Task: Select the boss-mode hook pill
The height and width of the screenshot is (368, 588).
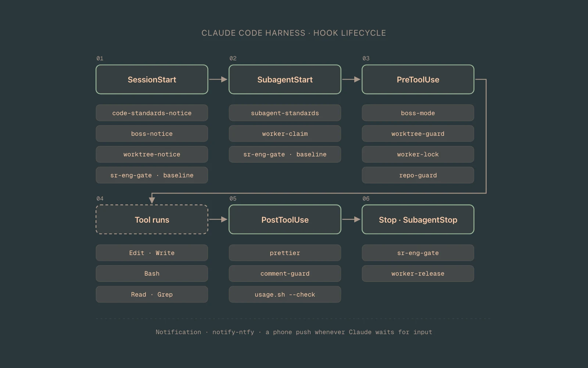Action: pos(418,113)
